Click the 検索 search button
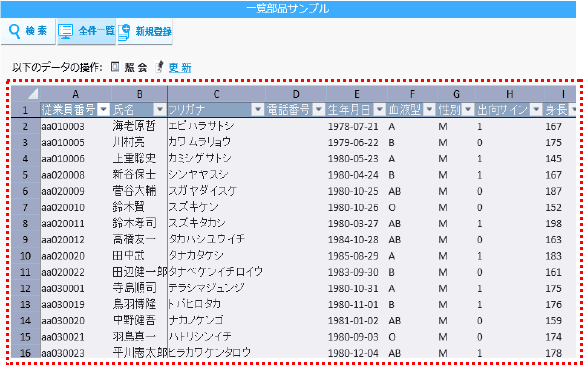The width and height of the screenshot is (583, 365). (x=28, y=32)
